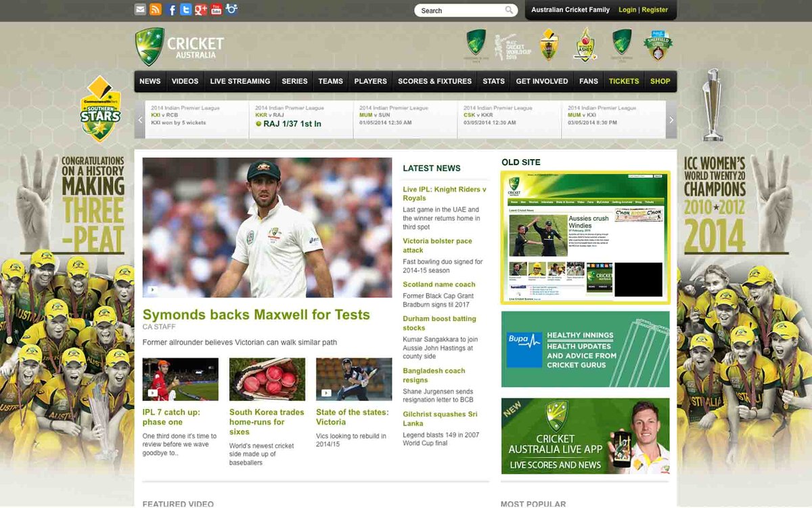Click the Register link
The image size is (812, 508).
coord(654,10)
